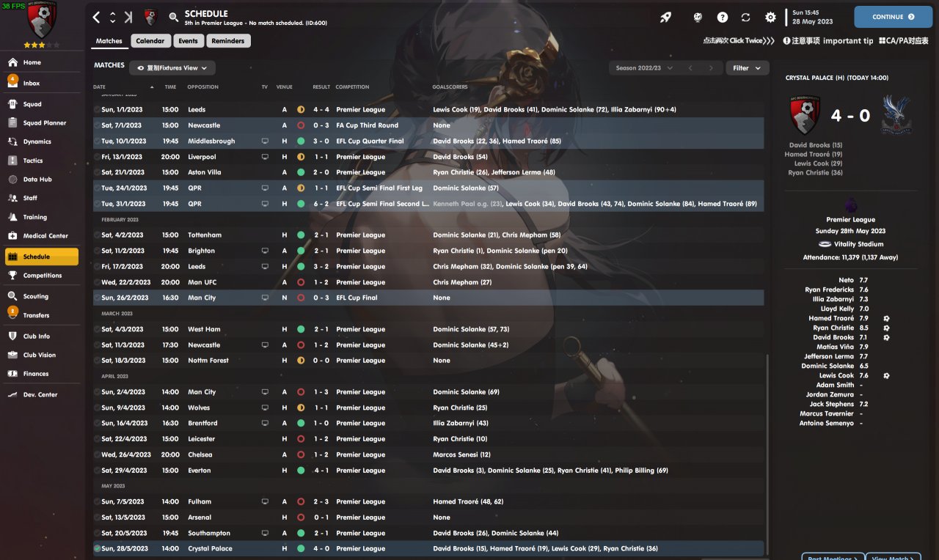Click the 'Click Twice>>>' link

[x=739, y=41]
